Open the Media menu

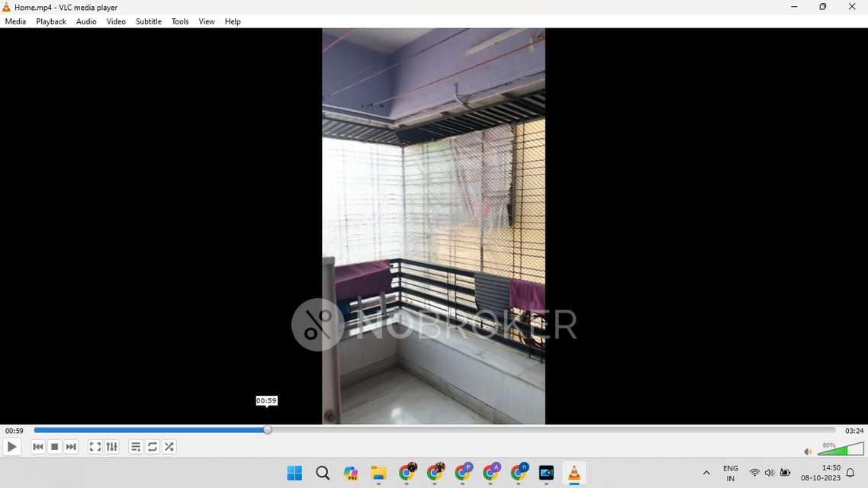[x=14, y=21]
